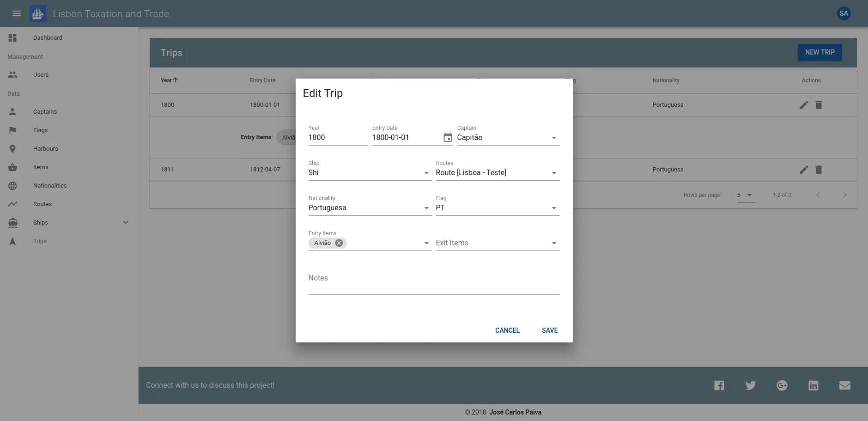Go to previous page of trips
Viewport: 868px width, 421px height.
pos(818,195)
